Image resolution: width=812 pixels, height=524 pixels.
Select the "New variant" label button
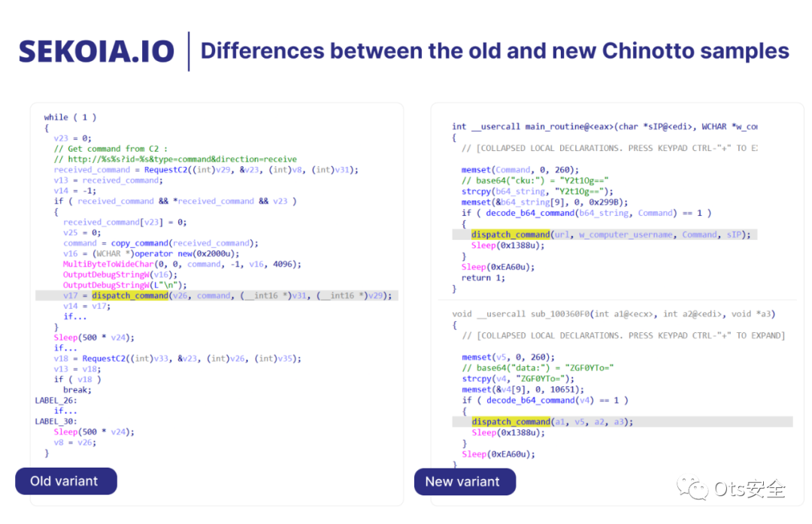click(x=465, y=482)
